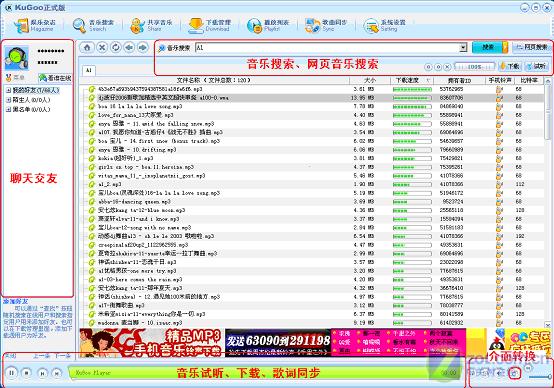Click the green KuGoo Player progress bar
This screenshot has height=388, width=554.
(265, 373)
